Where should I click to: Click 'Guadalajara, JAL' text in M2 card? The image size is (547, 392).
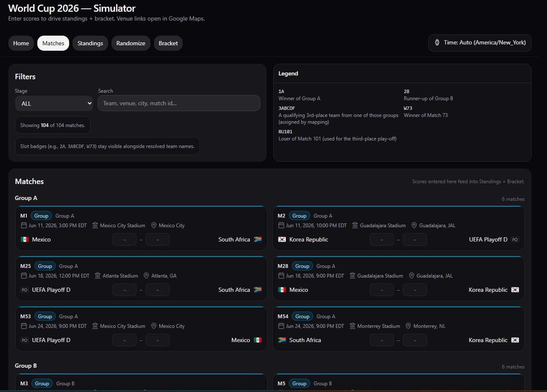[437, 226]
